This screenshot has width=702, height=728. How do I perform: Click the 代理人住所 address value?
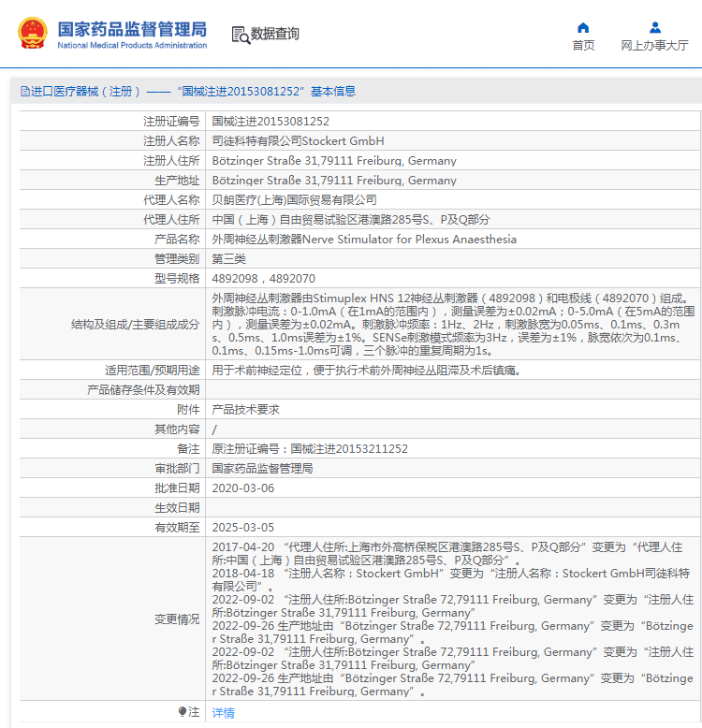pyautogui.click(x=351, y=220)
